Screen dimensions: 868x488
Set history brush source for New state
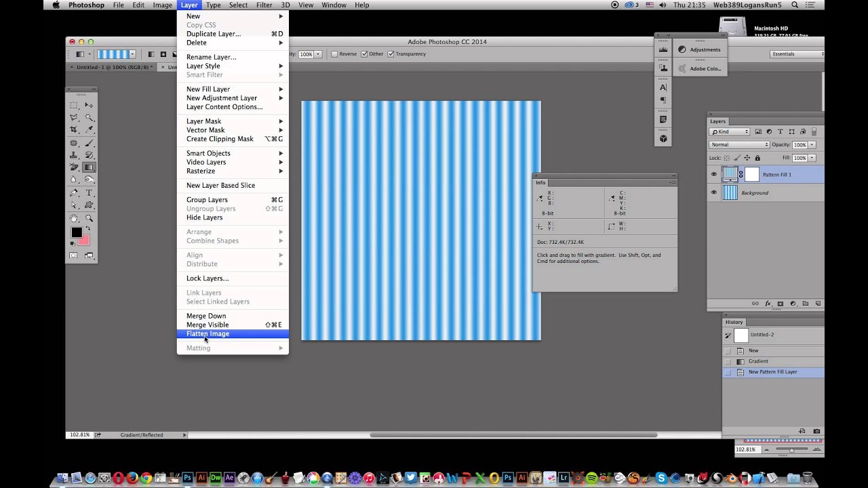click(x=728, y=351)
